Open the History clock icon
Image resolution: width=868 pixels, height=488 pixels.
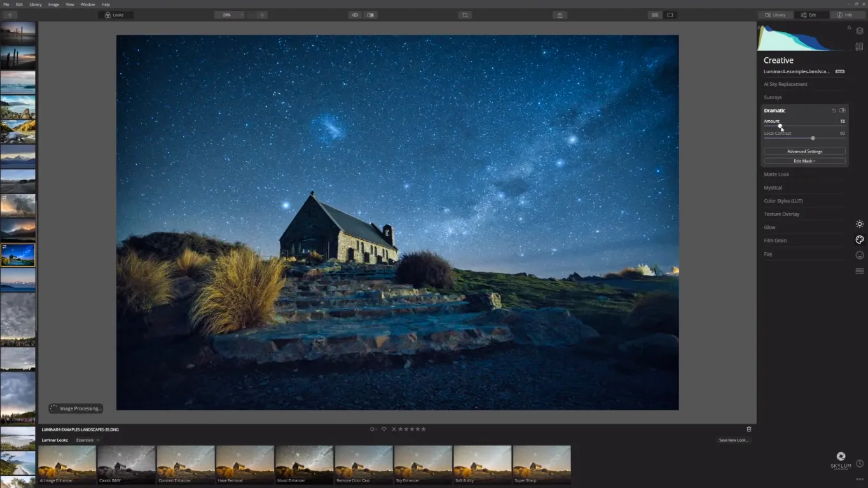859,464
